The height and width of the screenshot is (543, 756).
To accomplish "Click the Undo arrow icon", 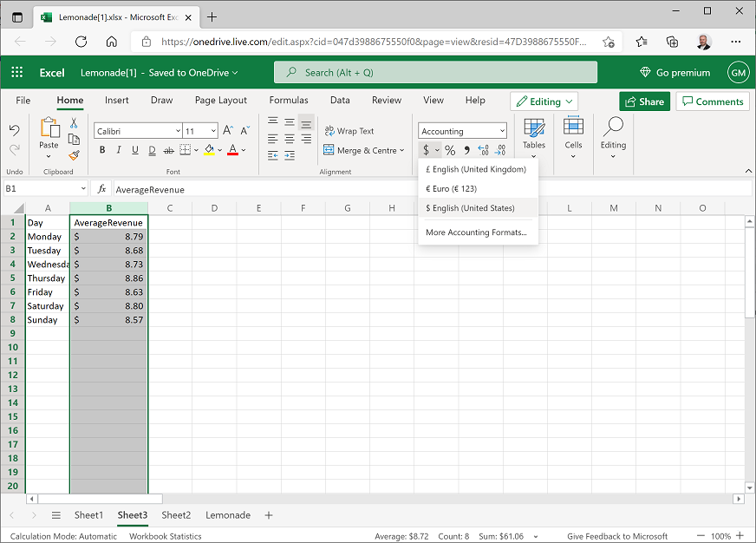I will point(14,130).
